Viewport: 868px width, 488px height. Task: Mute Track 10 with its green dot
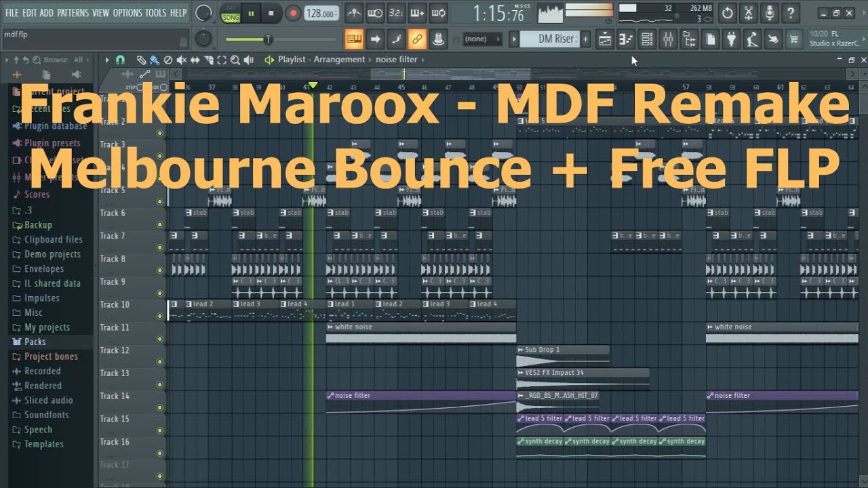coord(160,316)
